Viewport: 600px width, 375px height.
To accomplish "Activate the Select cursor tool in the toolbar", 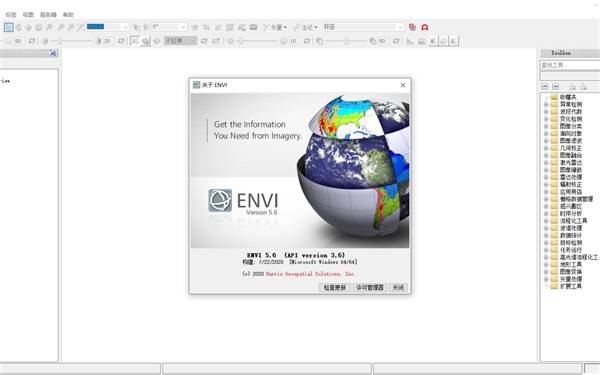I will tap(9, 27).
